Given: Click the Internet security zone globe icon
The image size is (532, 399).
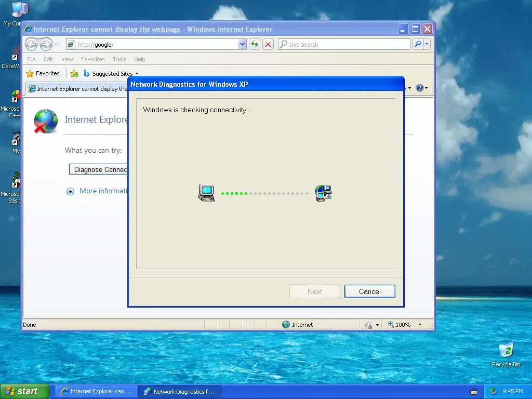Looking at the screenshot, I should pyautogui.click(x=286, y=324).
